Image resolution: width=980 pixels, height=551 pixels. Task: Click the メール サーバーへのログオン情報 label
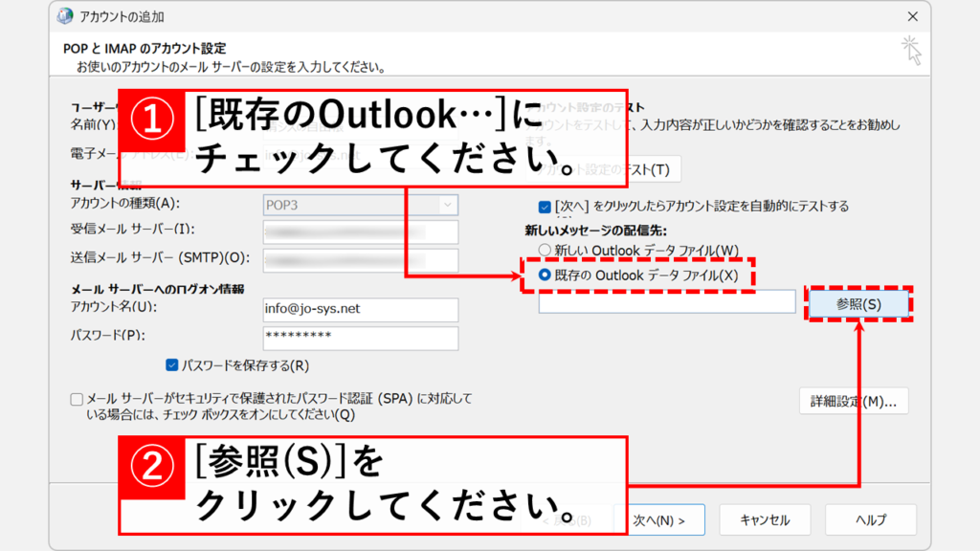coord(157,289)
